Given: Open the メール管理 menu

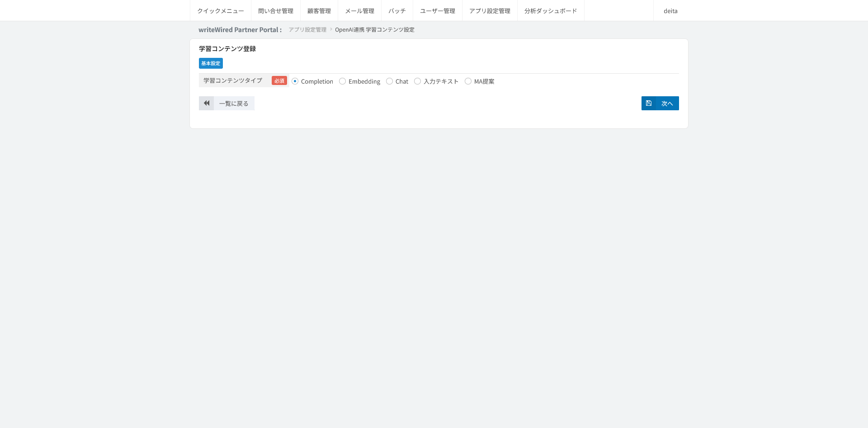Looking at the screenshot, I should (360, 11).
